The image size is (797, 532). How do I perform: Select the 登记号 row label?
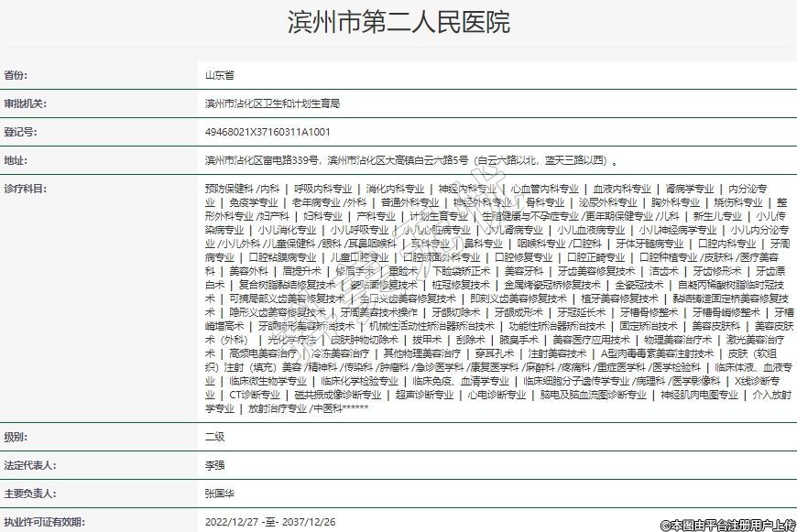pyautogui.click(x=20, y=132)
